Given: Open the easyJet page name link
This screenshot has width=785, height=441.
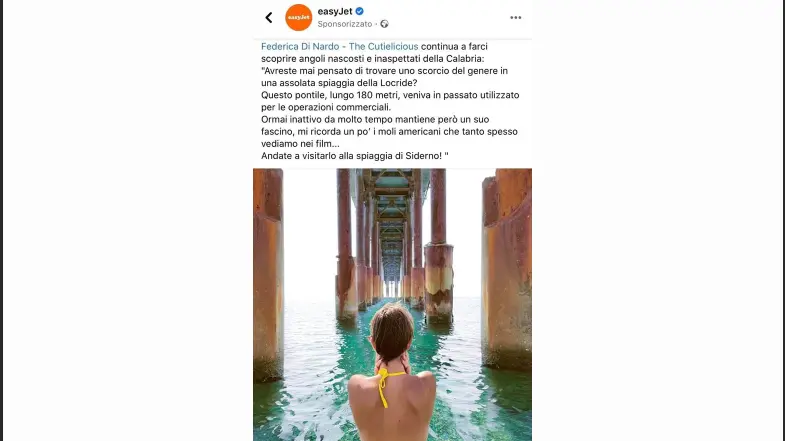Looking at the screenshot, I should 335,11.
